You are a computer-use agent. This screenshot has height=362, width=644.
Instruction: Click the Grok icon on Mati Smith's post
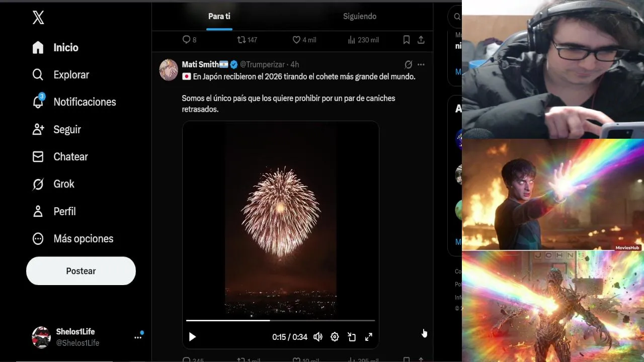[409, 64]
